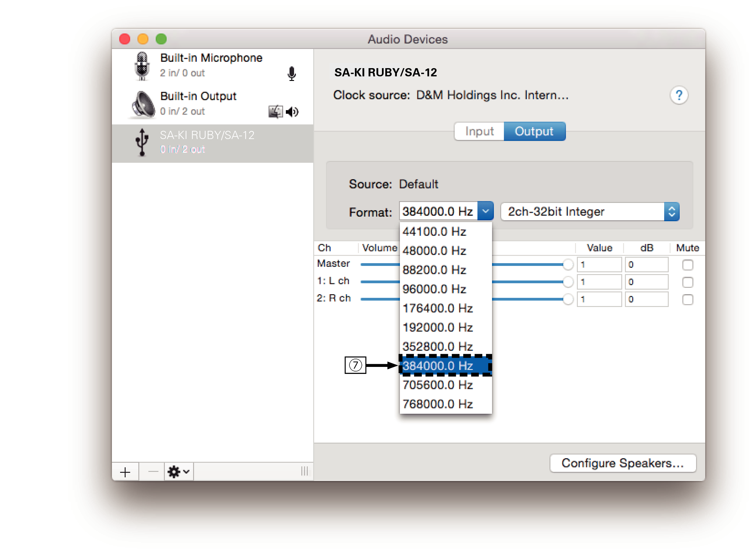Click the Master Value field
The width and height of the screenshot is (756, 554).
[599, 265]
